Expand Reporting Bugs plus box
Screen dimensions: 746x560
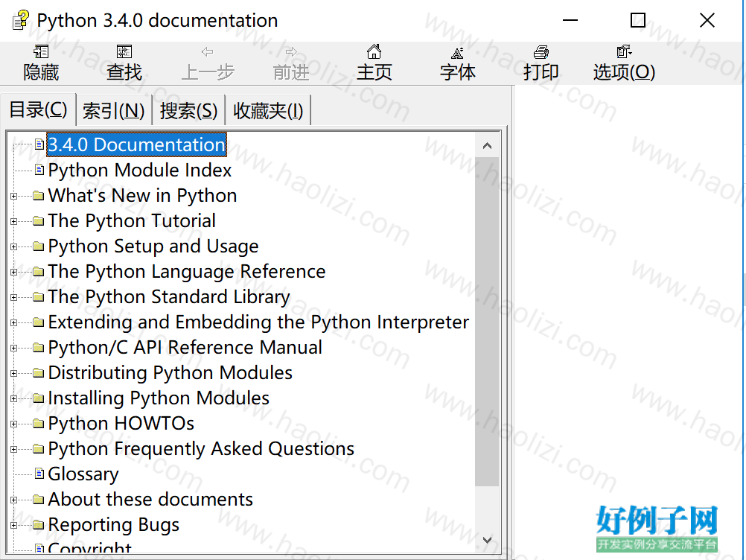pos(14,525)
